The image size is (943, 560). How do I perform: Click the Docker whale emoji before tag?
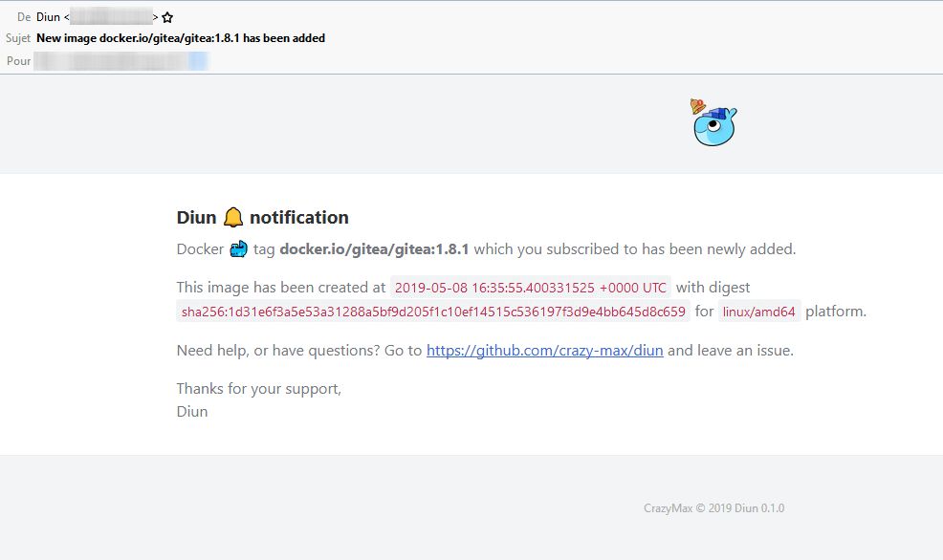point(239,249)
